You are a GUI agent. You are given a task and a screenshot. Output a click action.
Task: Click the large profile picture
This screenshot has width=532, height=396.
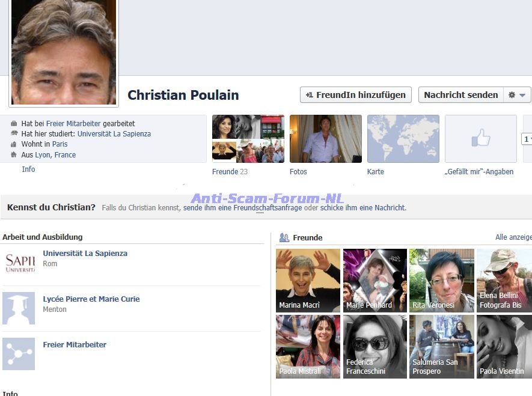63,52
